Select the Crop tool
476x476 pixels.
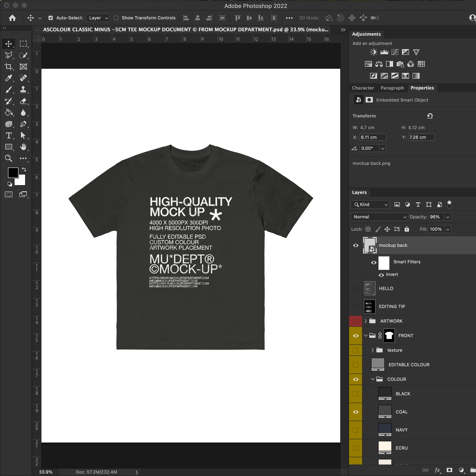[9, 67]
